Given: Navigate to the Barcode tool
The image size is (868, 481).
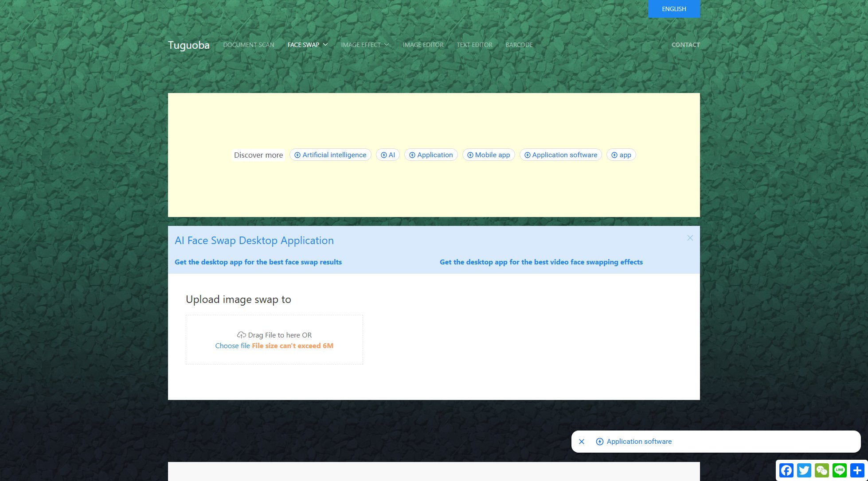Looking at the screenshot, I should click(519, 45).
